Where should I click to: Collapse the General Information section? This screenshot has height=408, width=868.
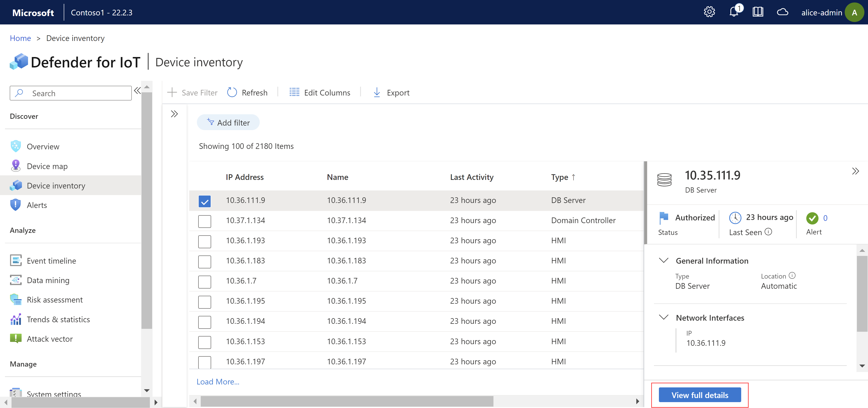point(663,260)
